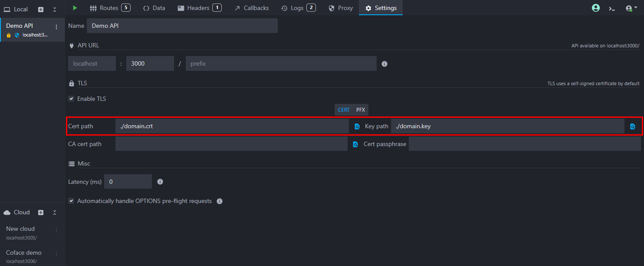The image size is (644, 266).
Task: Disable the Enable TLS checkbox
Action: point(71,99)
